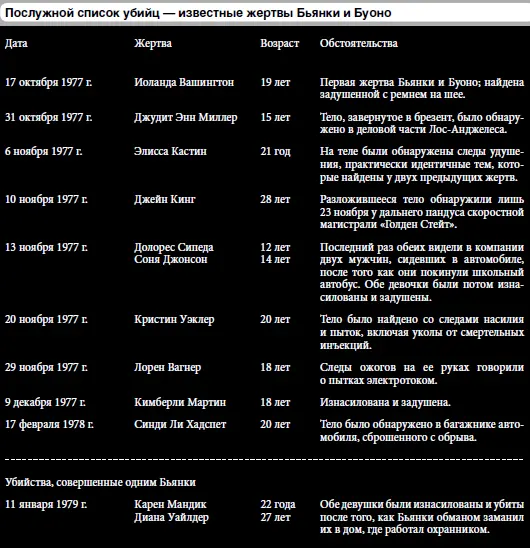Select the name Кристин Уэклер
The width and height of the screenshot is (530, 548).
(174, 320)
